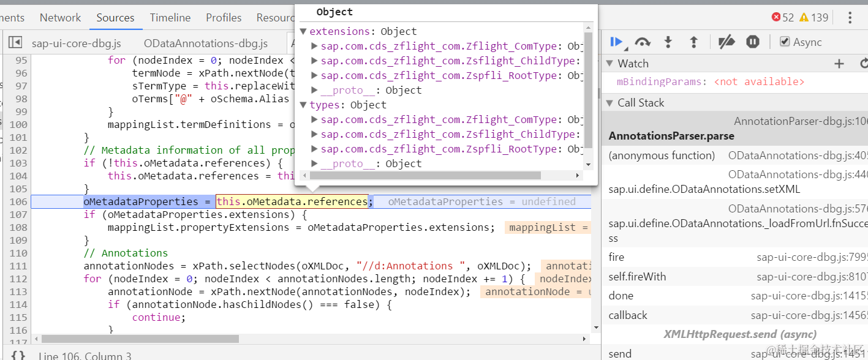Image resolution: width=868 pixels, height=360 pixels.
Task: Open ODataAnnotations-dbg.js:440 source link
Action: (798, 174)
